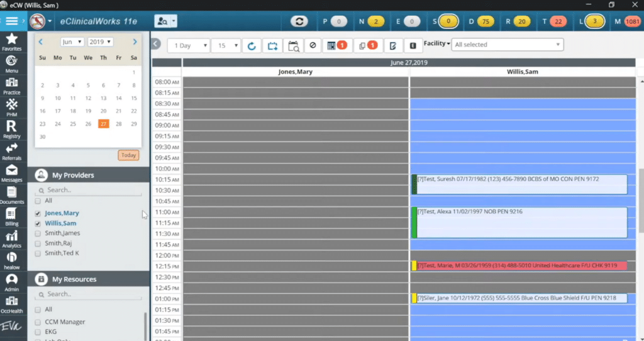Click the appointment search calendar icon
The height and width of the screenshot is (341, 644).
pos(294,45)
